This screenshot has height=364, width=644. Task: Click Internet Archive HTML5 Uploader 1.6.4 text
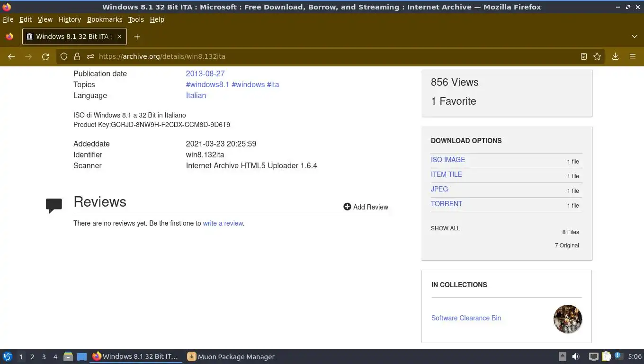coord(251,165)
